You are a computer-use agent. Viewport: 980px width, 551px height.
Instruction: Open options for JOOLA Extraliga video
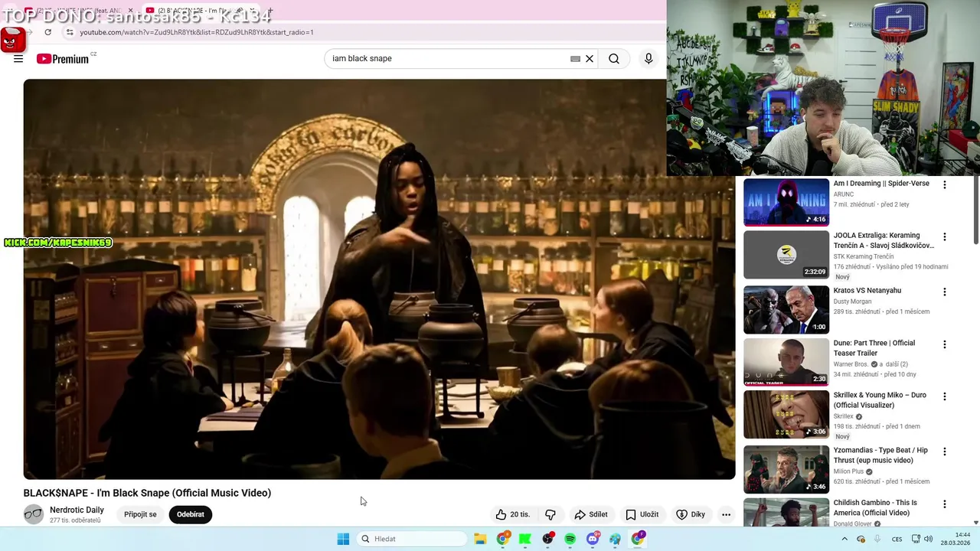coord(944,237)
